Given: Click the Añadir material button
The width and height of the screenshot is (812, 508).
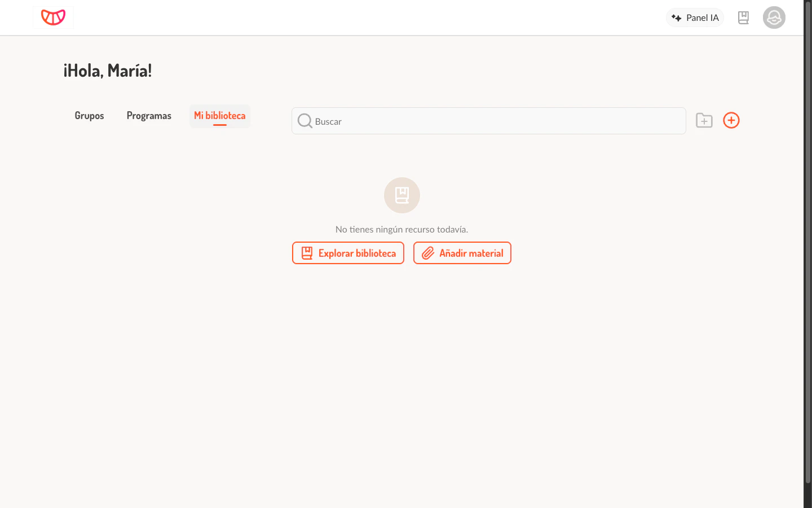Looking at the screenshot, I should (462, 253).
